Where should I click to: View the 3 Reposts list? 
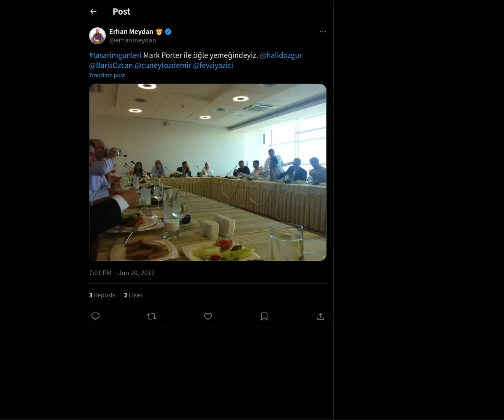(x=102, y=295)
